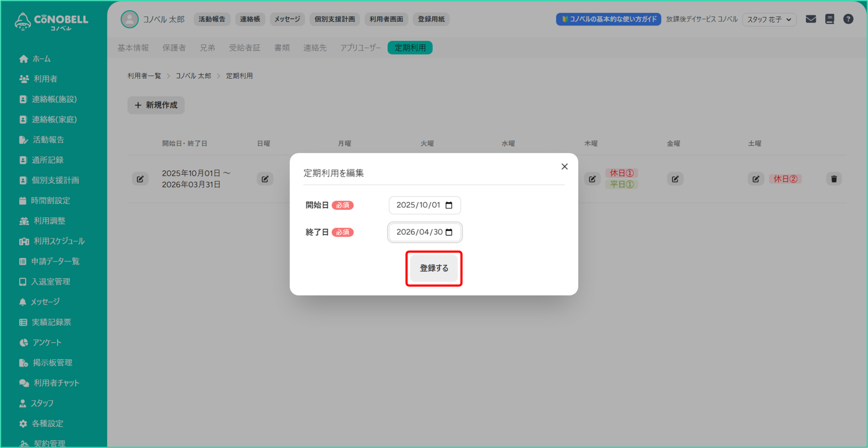
Task: Click the user avatar icon for コノベル 太郎
Action: pyautogui.click(x=130, y=19)
